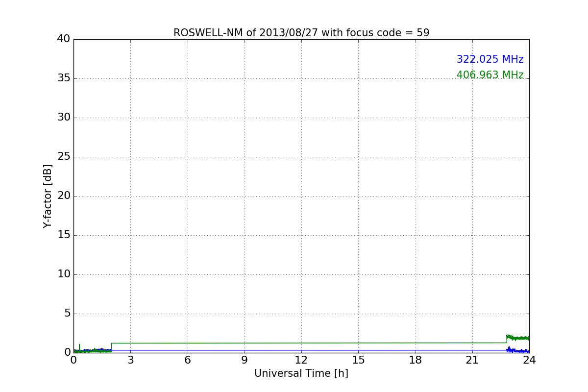Click the x-axis tick label 24

[x=529, y=360]
